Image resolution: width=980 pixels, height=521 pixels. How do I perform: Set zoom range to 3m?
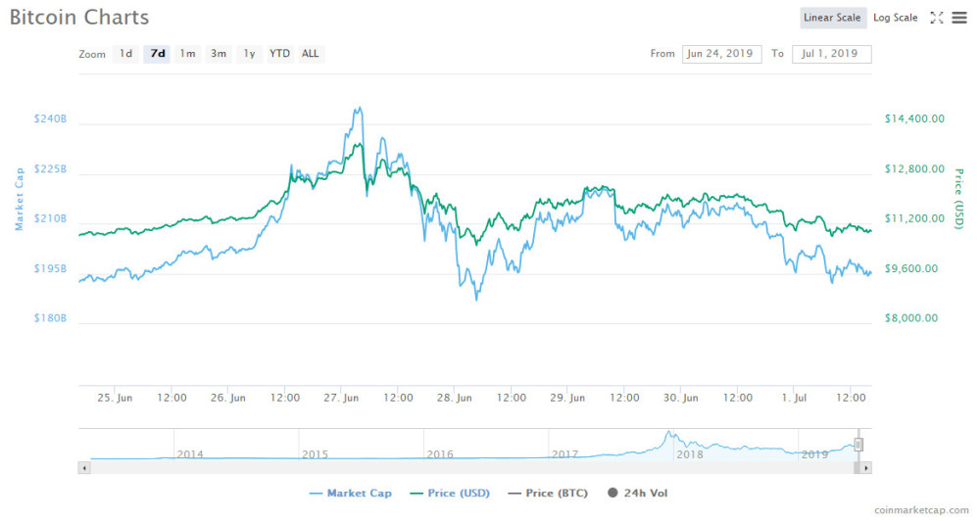[x=219, y=54]
